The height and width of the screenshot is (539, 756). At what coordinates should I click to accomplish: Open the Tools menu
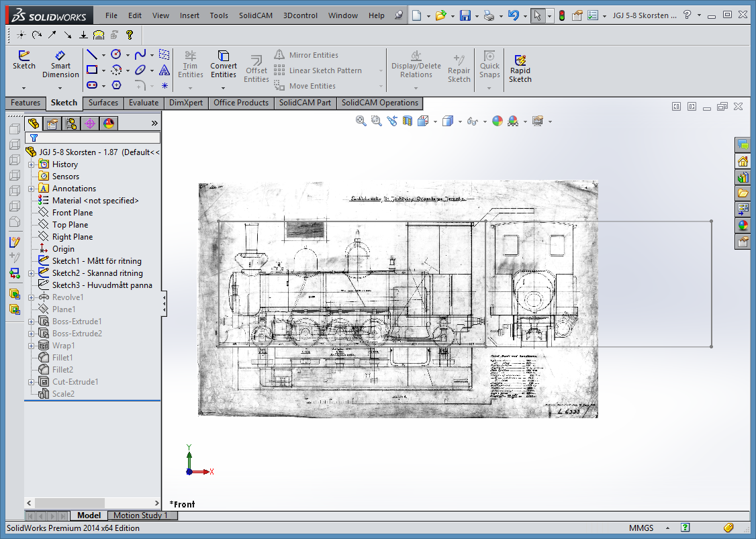pos(219,15)
